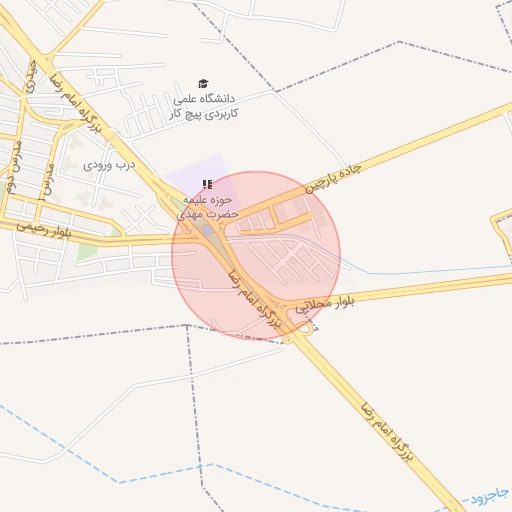Click the جاده پارچین road label
Screen dimensions: 512x512
click(x=333, y=178)
